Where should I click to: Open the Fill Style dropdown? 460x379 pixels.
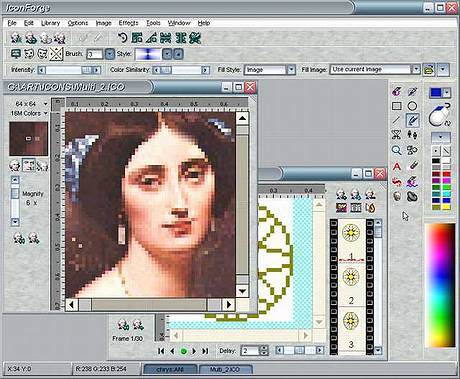(x=291, y=70)
